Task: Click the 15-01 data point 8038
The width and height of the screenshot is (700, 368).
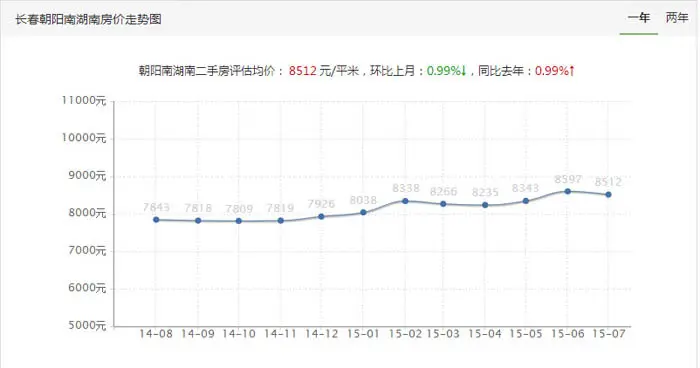Action: click(x=363, y=212)
